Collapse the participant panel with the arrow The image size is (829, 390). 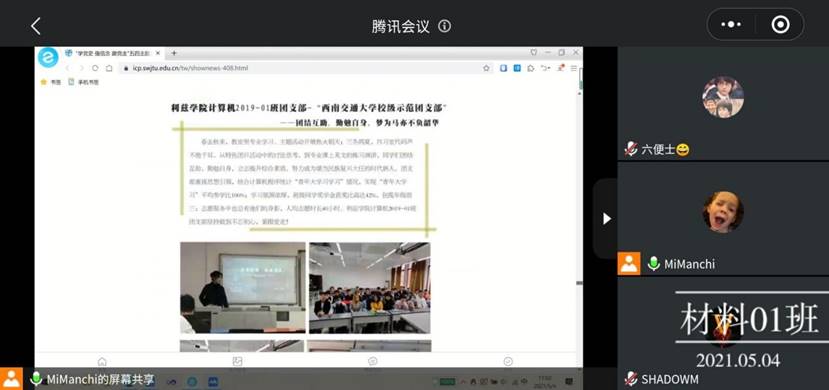pos(606,219)
